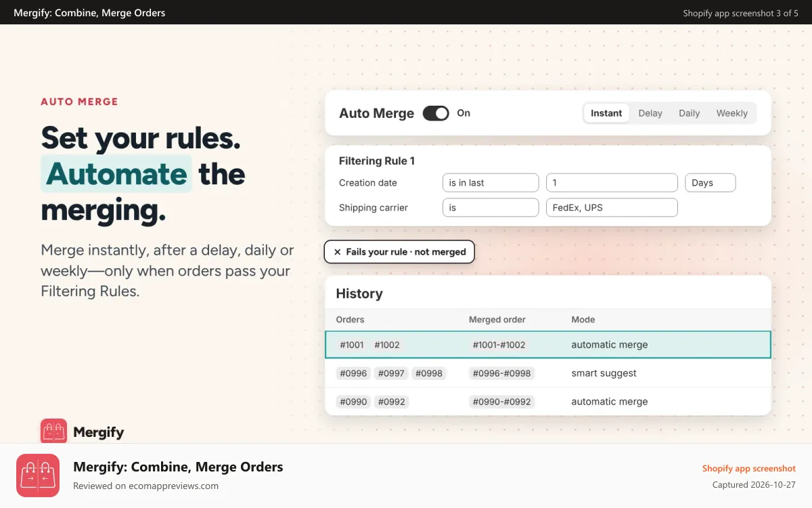
Task: Click the 'Fails your rule · not merged' badge
Action: 399,252
